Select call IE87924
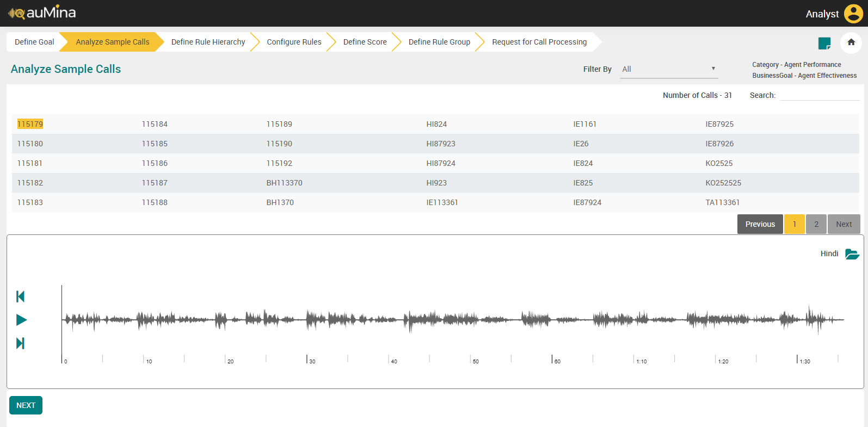The width and height of the screenshot is (868, 427). tap(587, 202)
